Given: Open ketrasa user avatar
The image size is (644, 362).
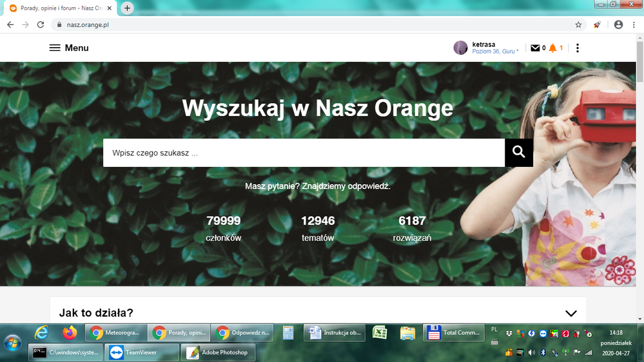Looking at the screenshot, I should [460, 48].
